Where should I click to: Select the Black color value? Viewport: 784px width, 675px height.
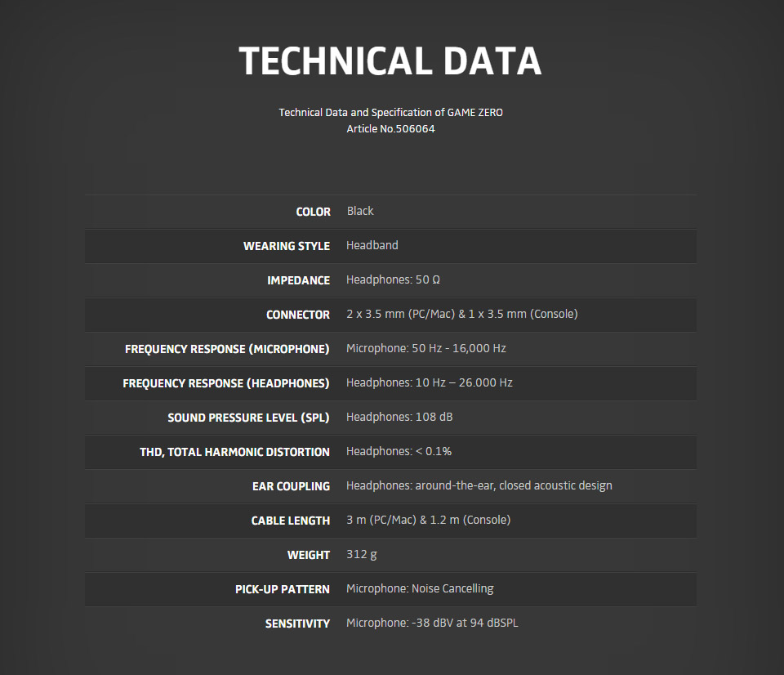coord(360,211)
